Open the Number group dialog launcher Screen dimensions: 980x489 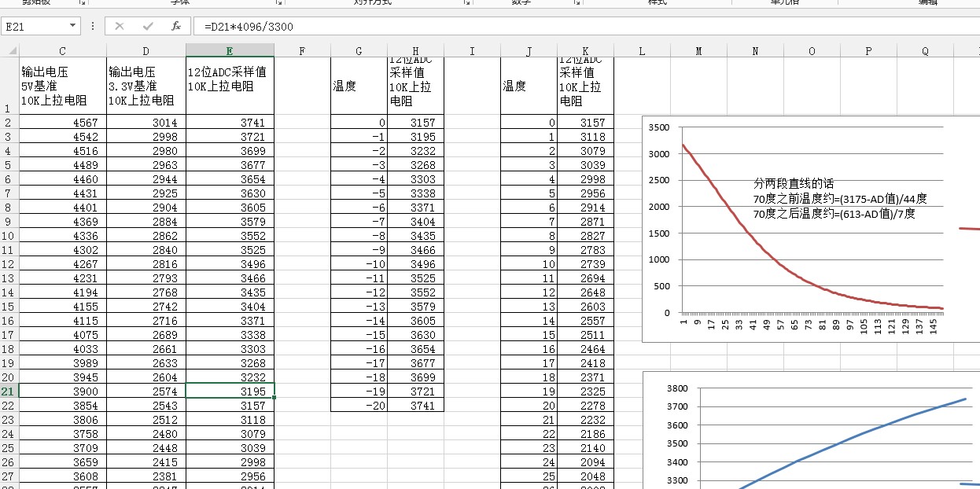tap(577, 3)
